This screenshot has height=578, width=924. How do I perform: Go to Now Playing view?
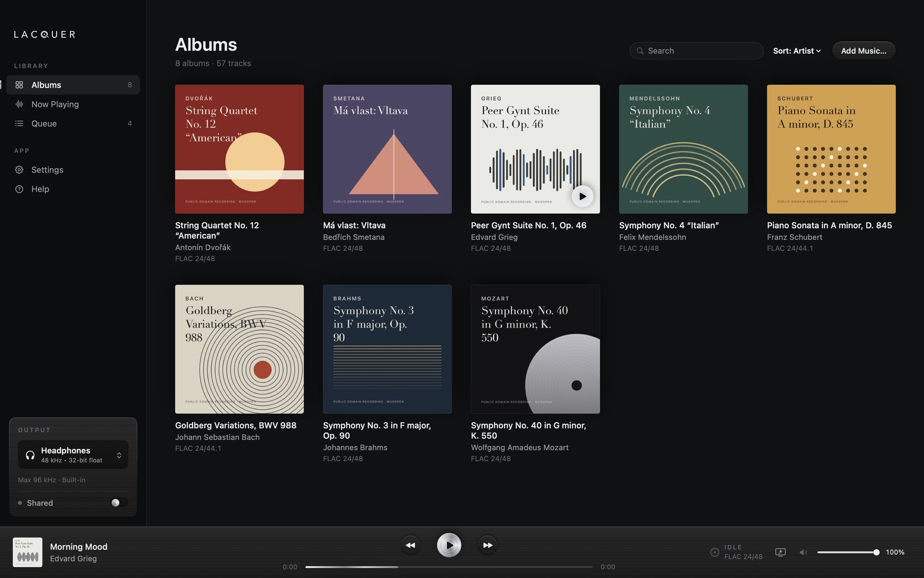coord(73,104)
